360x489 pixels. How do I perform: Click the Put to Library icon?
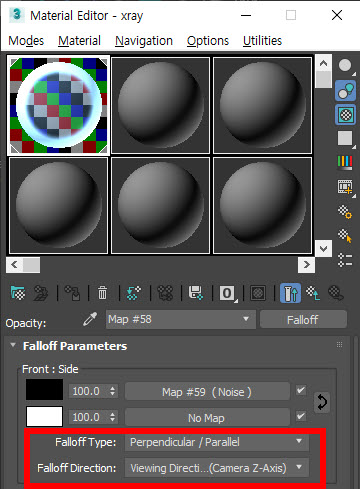[x=196, y=293]
